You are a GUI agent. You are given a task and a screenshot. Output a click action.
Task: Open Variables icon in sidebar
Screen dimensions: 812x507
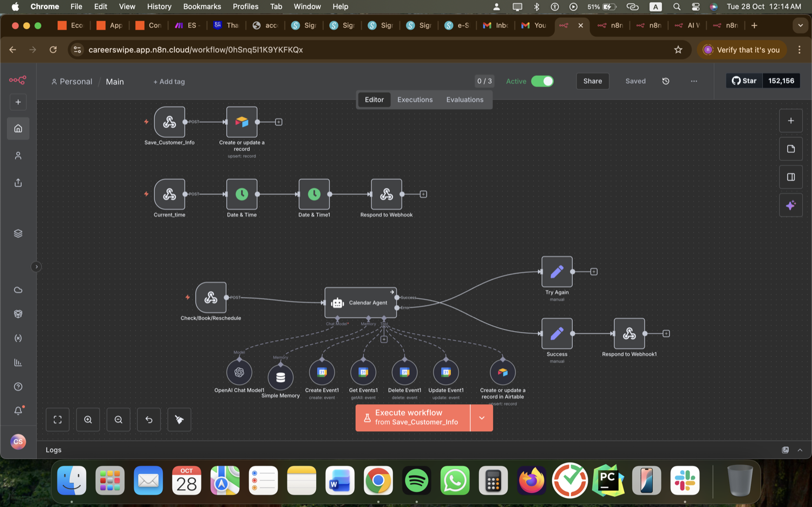point(18,338)
